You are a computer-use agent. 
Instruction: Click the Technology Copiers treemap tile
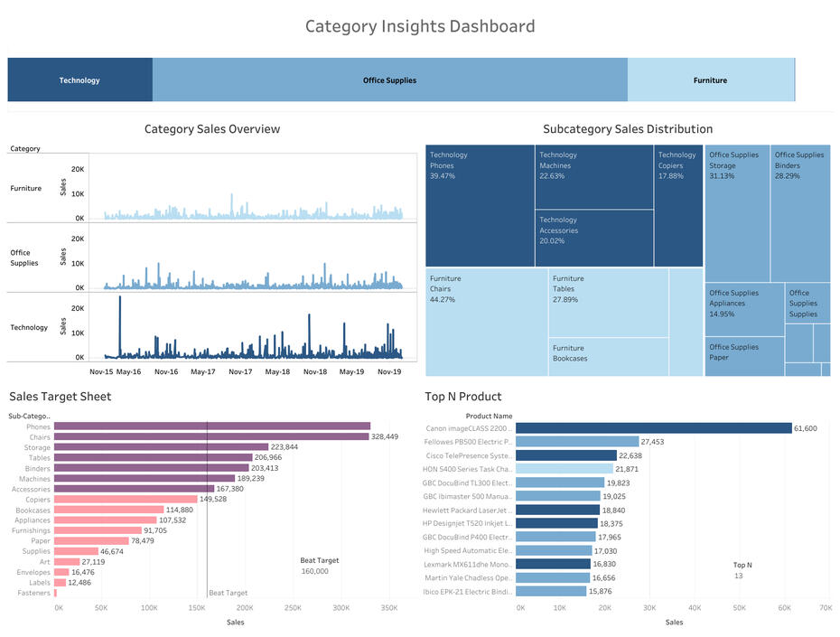click(677, 205)
